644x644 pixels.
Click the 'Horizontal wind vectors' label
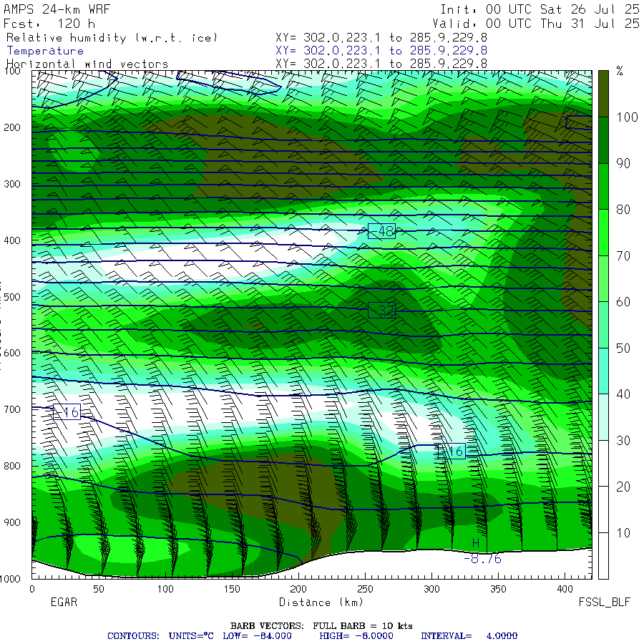[87, 64]
